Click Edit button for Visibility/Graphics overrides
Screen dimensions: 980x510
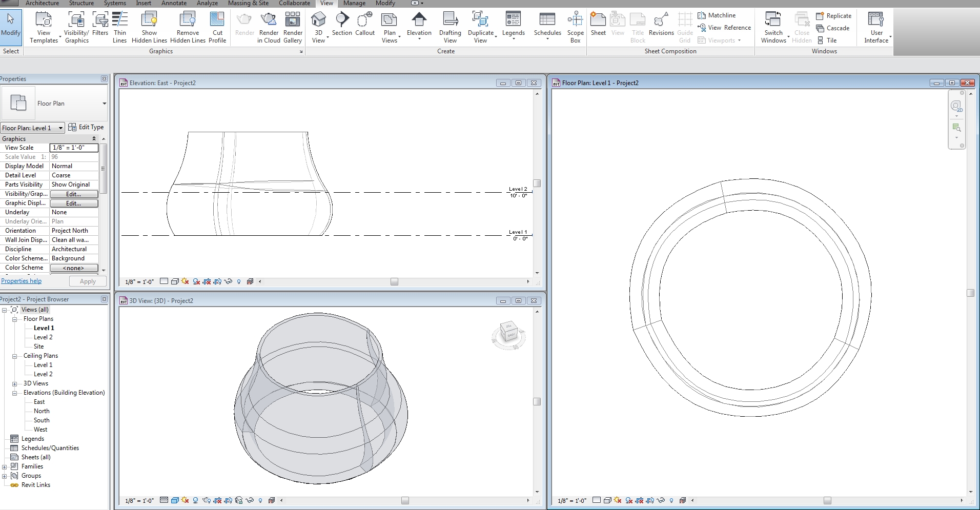[x=74, y=194]
